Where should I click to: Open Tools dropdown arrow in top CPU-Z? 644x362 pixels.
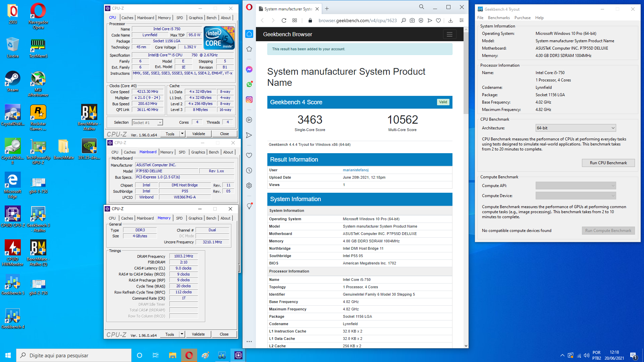pyautogui.click(x=182, y=134)
